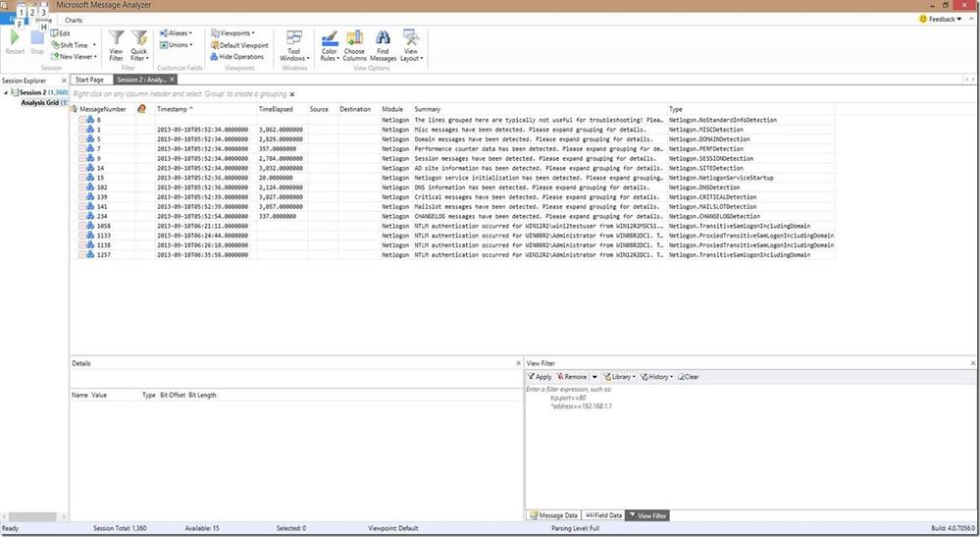This screenshot has height=537, width=980.
Task: Open the Quick Filter ribbon dropdown
Action: tap(138, 45)
